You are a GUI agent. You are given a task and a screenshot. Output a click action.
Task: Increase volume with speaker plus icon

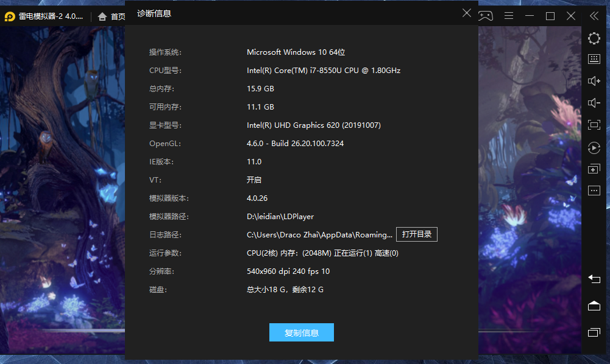click(594, 81)
